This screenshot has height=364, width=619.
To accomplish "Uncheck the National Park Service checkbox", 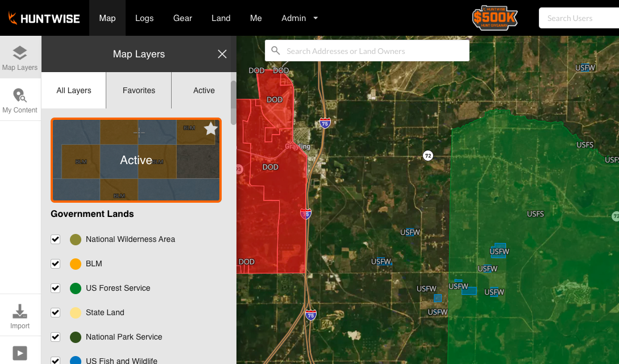I will click(55, 337).
